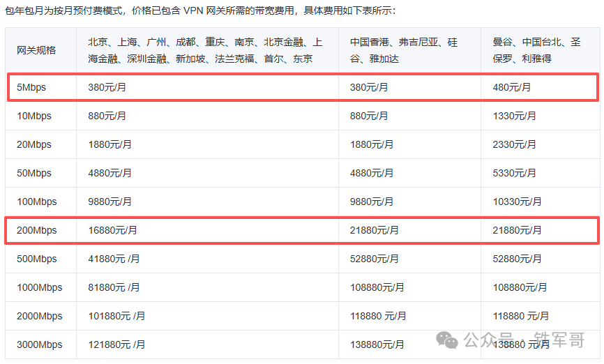Select the header cell listing 曼谷、中国台北
Image resolution: width=604 pixels, height=364 pixels.
coord(540,50)
